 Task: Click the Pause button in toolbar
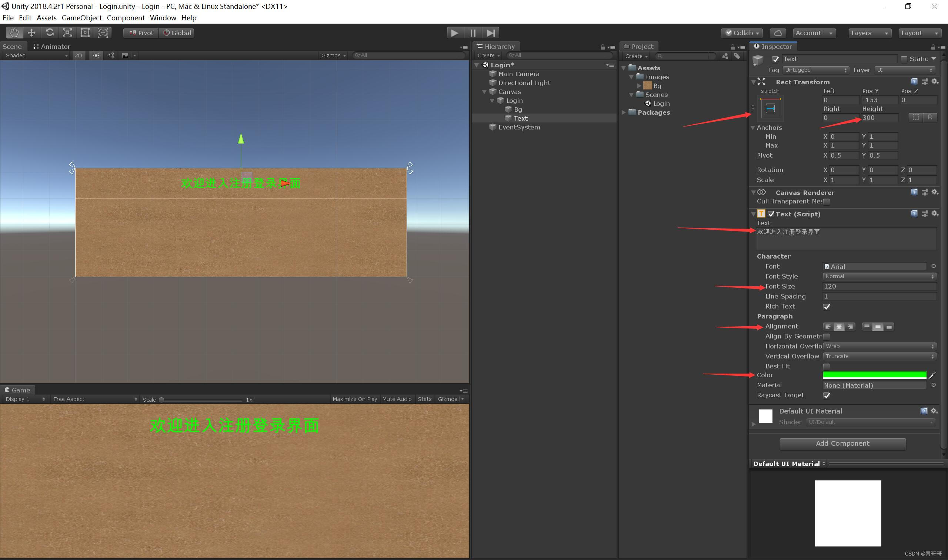coord(473,32)
